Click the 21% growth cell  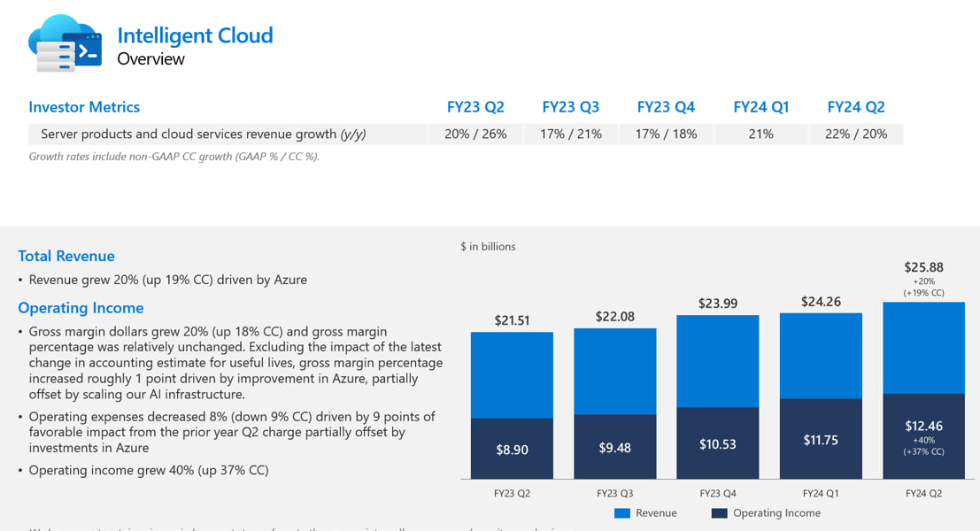point(761,135)
